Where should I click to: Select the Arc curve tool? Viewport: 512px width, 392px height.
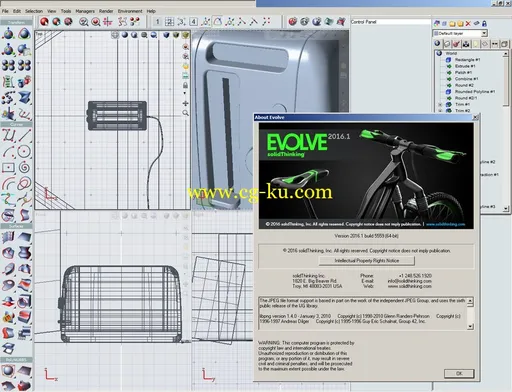(x=8, y=151)
